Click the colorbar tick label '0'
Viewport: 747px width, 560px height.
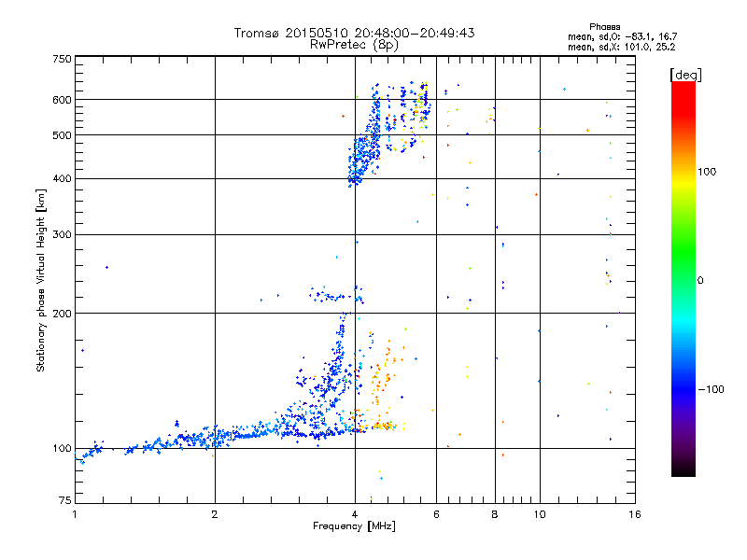click(700, 281)
